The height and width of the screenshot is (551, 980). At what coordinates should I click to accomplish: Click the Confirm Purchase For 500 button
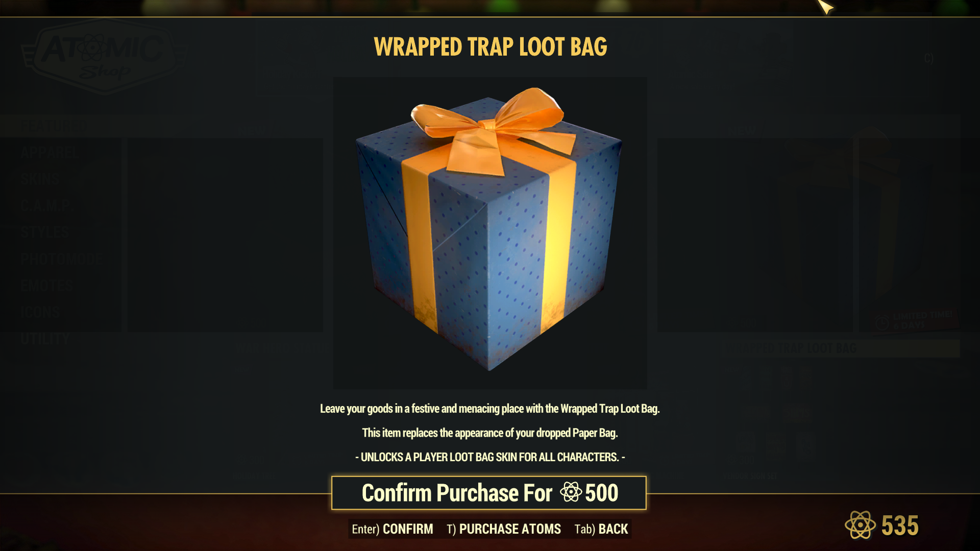(489, 493)
